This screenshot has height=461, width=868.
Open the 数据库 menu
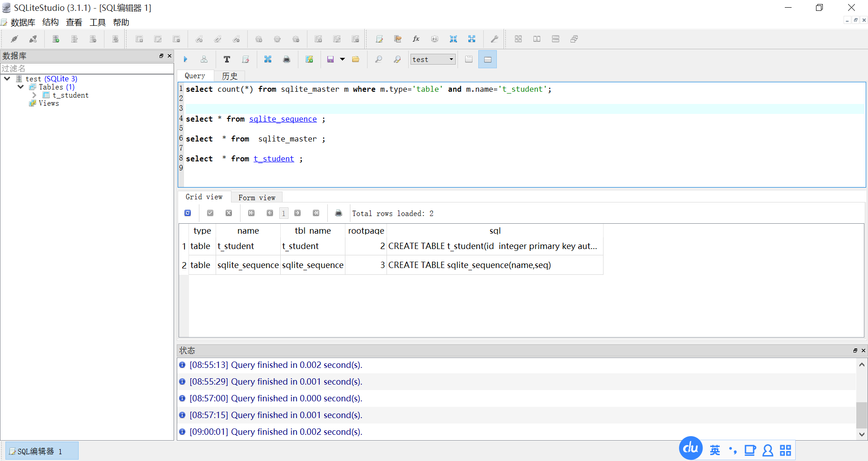23,22
